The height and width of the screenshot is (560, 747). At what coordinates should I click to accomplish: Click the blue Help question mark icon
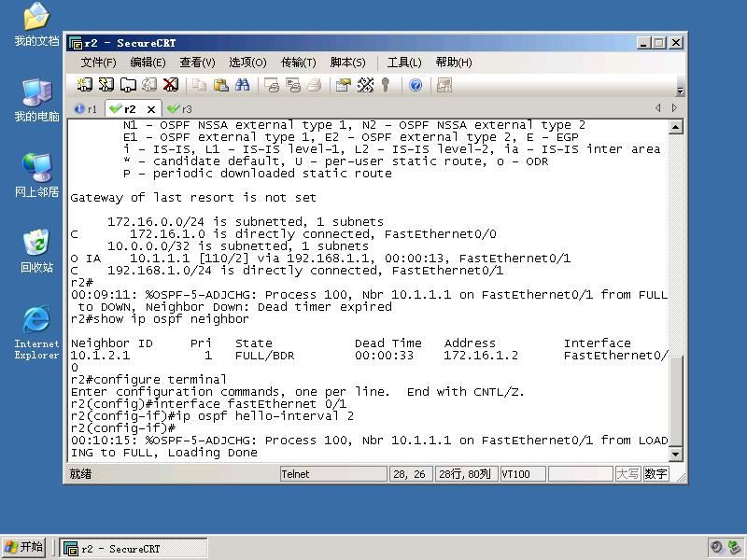click(416, 85)
